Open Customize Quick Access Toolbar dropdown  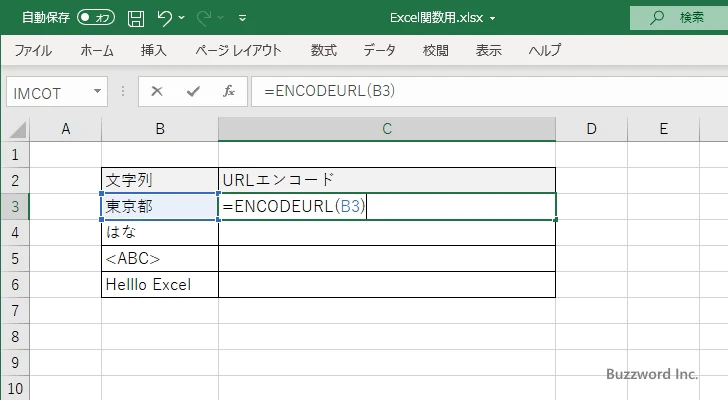tap(243, 18)
